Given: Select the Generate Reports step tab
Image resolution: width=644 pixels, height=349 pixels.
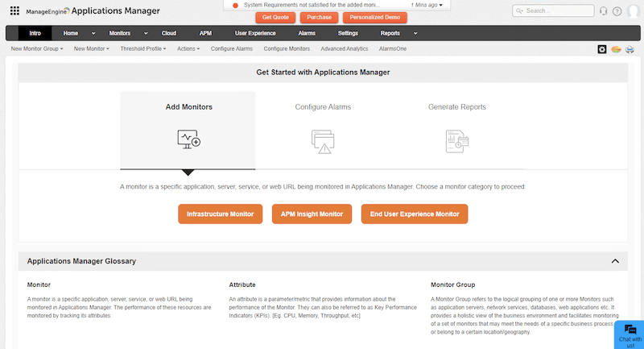Looking at the screenshot, I should pyautogui.click(x=457, y=131).
